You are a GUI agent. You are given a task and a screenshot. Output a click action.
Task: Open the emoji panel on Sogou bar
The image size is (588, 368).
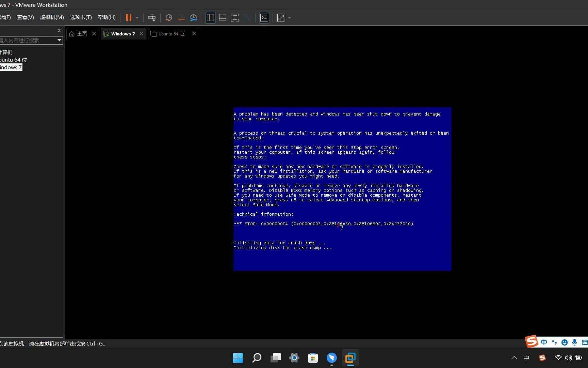point(565,342)
